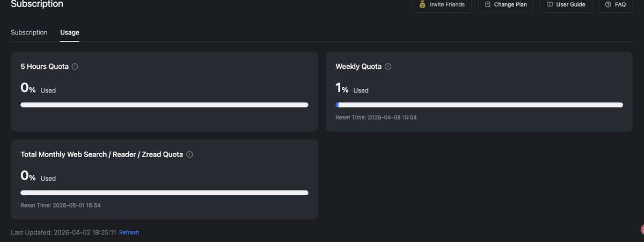The image size is (644, 242).
Task: Click 'Reset Time: 2026-05-01 15:54' text
Action: tap(61, 205)
